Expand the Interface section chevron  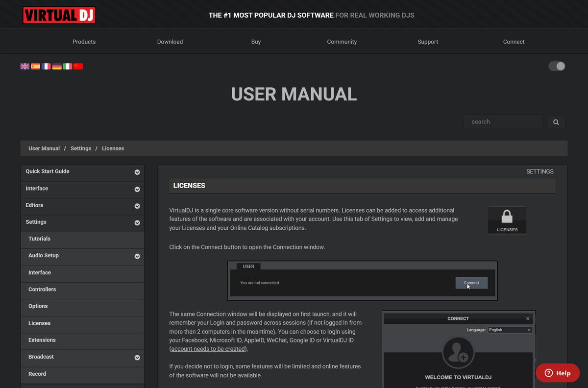[137, 189]
